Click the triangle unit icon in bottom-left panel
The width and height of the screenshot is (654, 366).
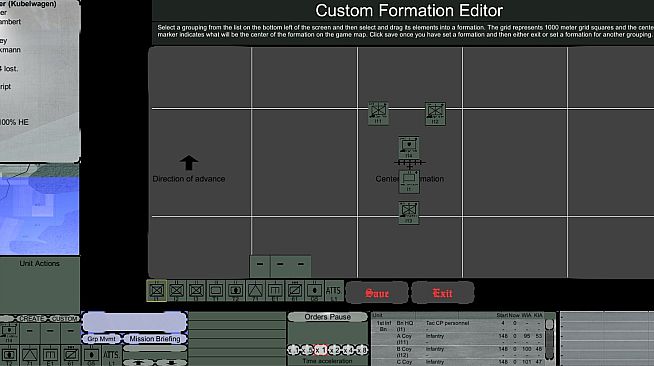tap(30, 355)
